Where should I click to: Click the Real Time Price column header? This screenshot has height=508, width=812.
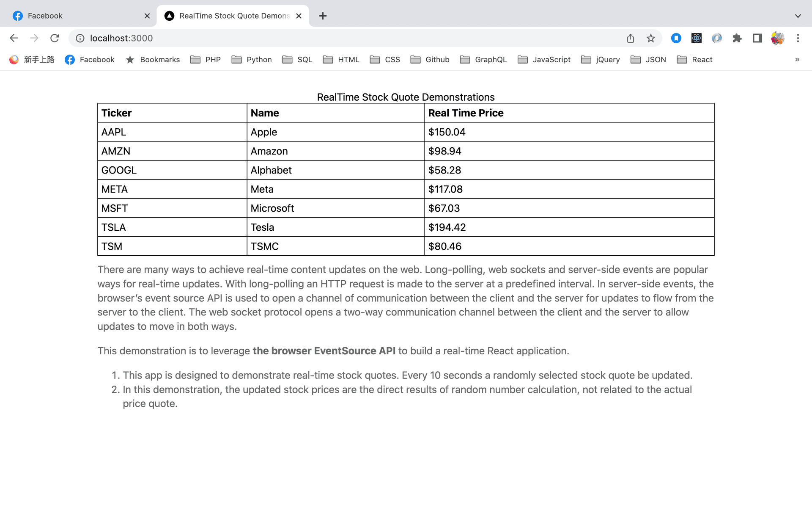569,113
